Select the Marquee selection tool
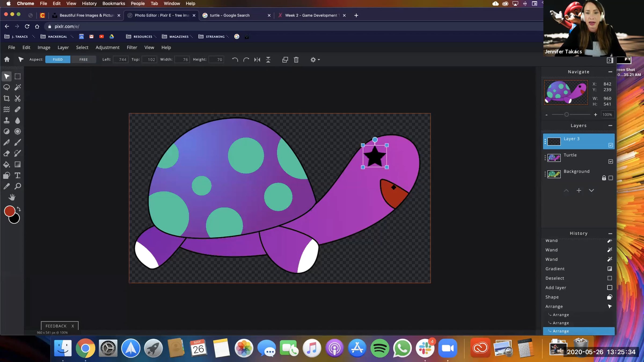 click(18, 76)
